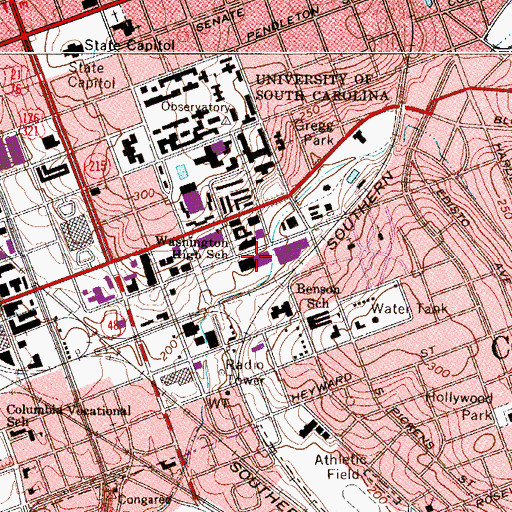Click the Water Tank black dot symbol
This screenshot has height=512, width=512.
[376, 320]
